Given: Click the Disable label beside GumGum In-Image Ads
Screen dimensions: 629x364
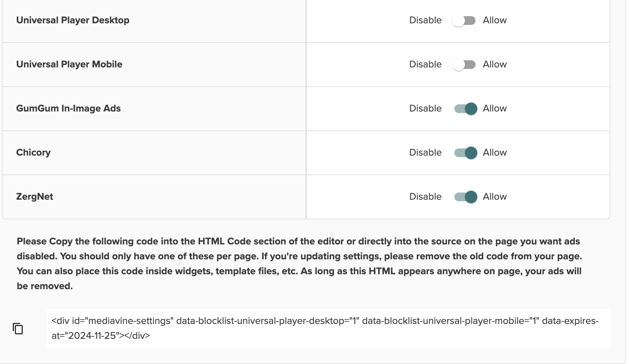Looking at the screenshot, I should tap(425, 108).
